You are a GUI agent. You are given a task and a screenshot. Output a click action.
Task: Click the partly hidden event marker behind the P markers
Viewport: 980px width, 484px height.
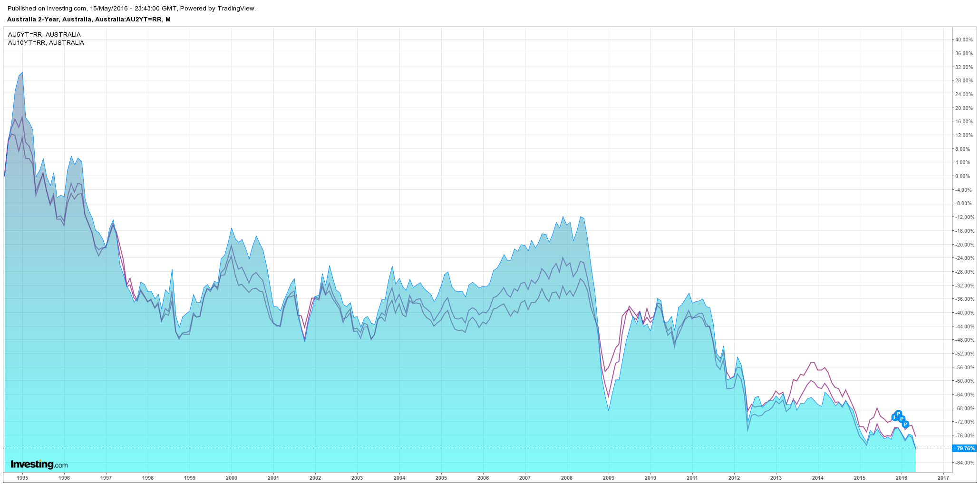894,417
